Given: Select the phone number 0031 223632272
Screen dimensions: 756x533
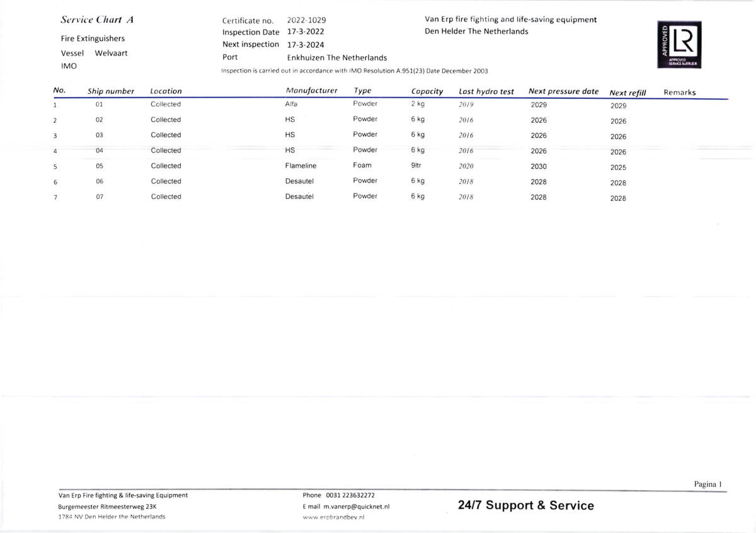Looking at the screenshot, I should 350,495.
